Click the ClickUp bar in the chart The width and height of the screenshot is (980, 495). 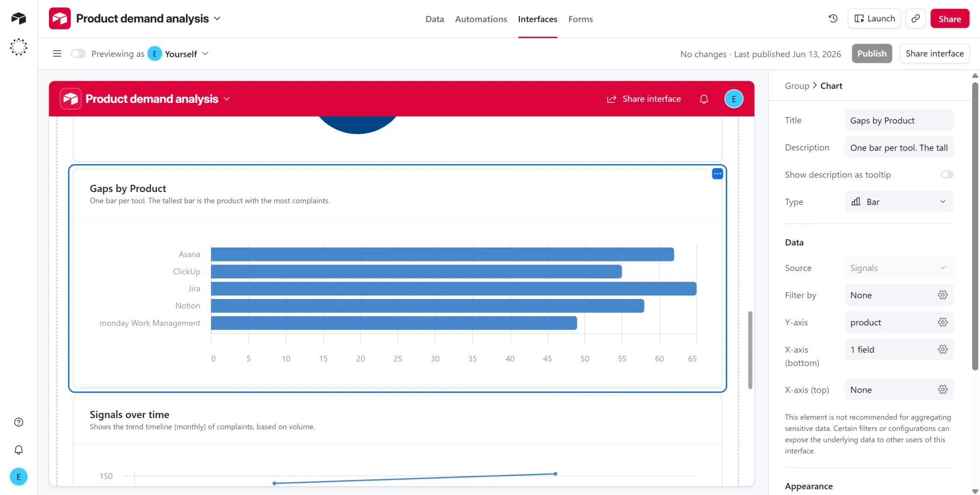(x=416, y=272)
